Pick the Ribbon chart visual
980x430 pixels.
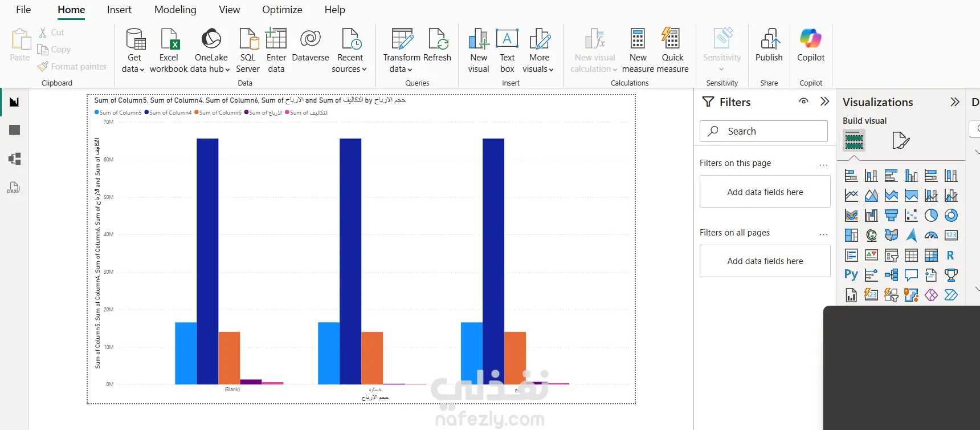851,216
